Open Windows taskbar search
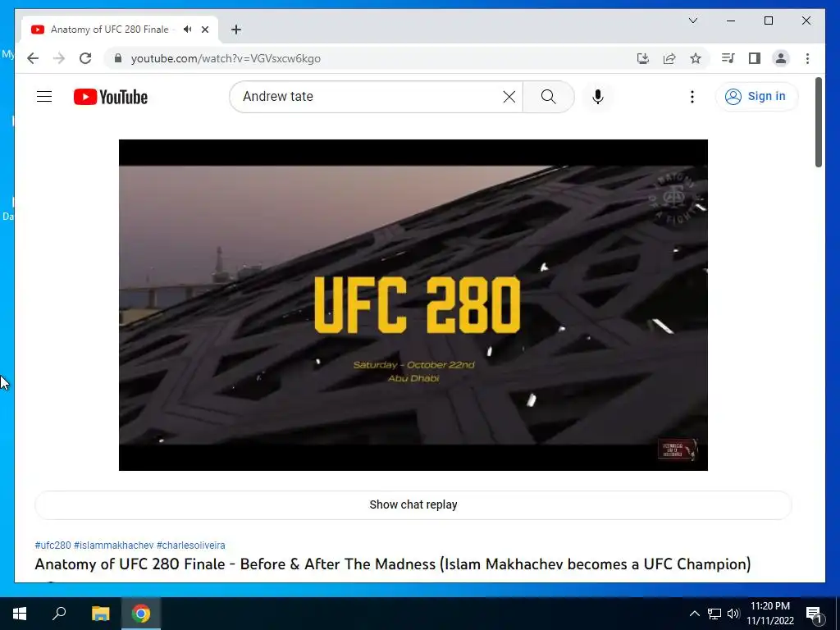840x630 pixels. click(59, 614)
